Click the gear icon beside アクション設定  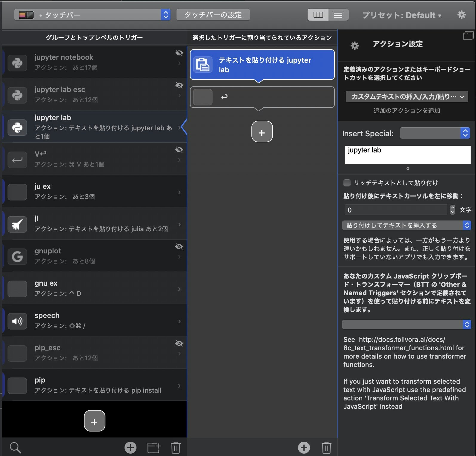click(354, 46)
